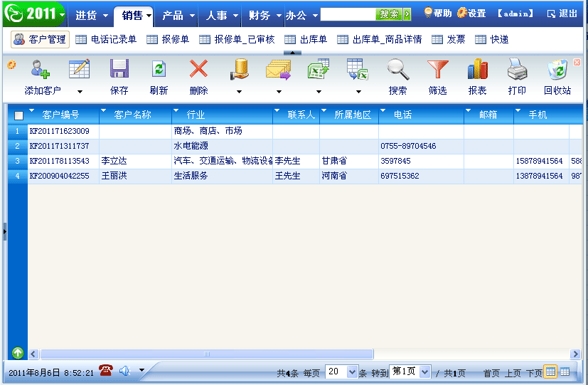Click the scrollbar left arrow
588x385 pixels.
tap(33, 354)
